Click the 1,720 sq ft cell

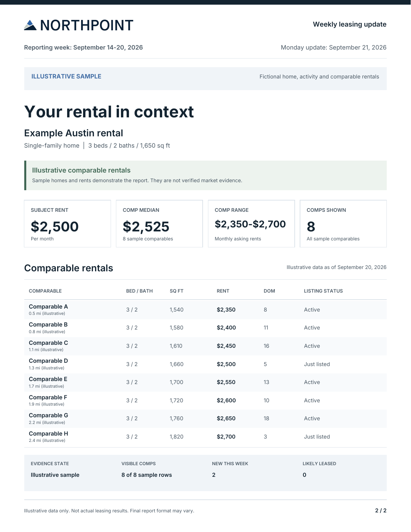pyautogui.click(x=176, y=400)
